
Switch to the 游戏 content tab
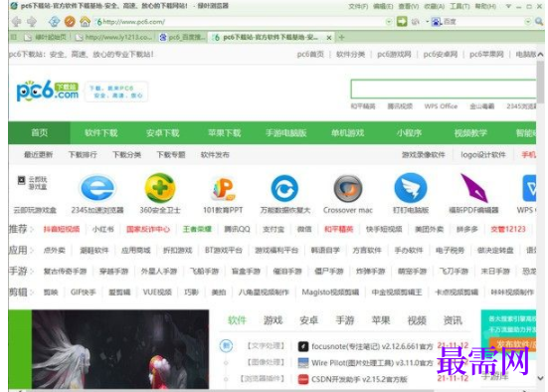click(273, 320)
